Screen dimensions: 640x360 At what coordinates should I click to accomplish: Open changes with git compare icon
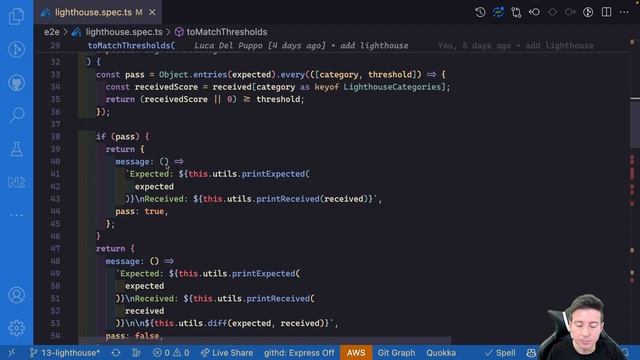coord(516,12)
